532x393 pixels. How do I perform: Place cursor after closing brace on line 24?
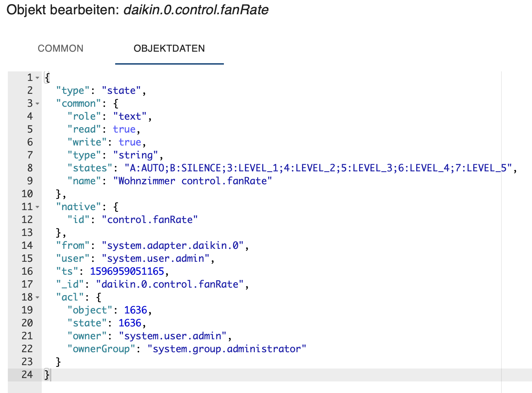click(51, 375)
